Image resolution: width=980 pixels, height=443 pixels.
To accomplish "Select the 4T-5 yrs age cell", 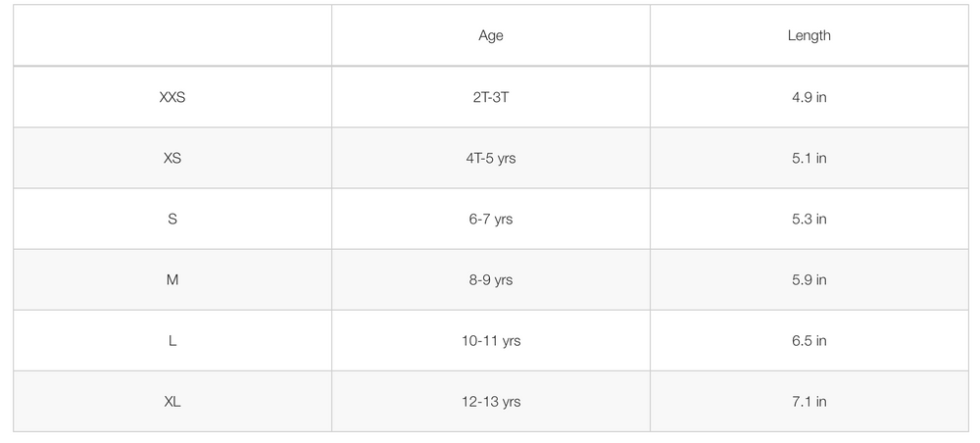I will pos(491,158).
